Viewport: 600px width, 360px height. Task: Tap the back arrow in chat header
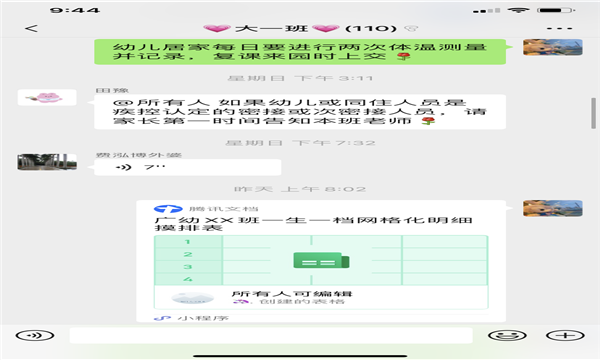click(x=31, y=28)
